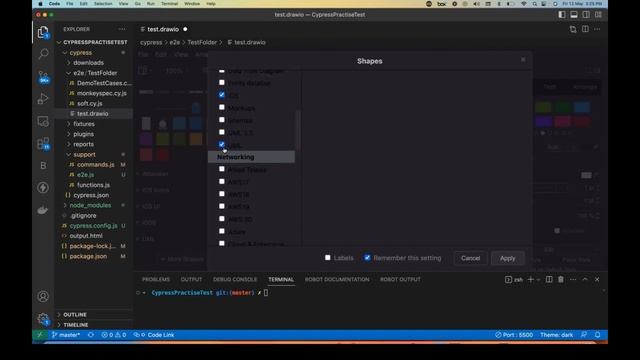Viewport: 640px width, 360px height.
Task: Click the split editor icon
Action: tap(585, 29)
